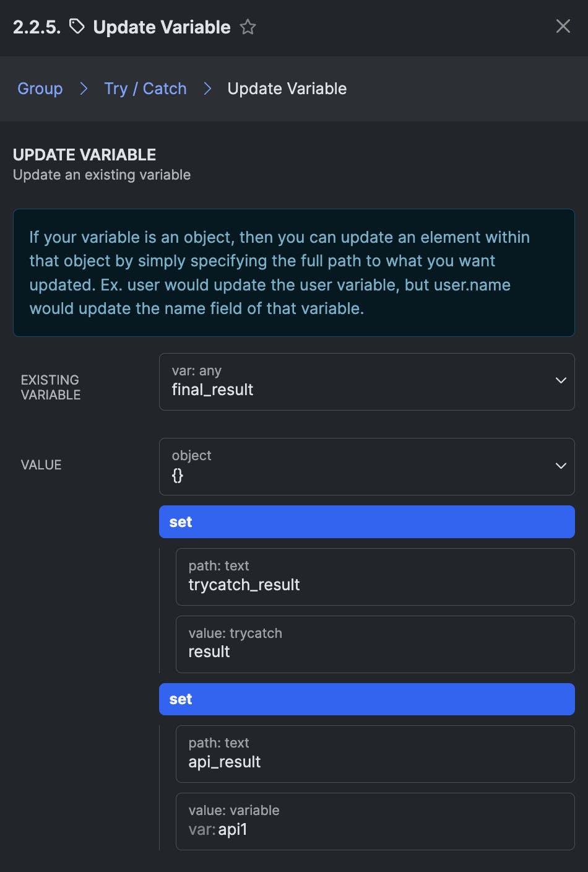Go to the Group breadcrumb
The image size is (588, 872).
[40, 89]
